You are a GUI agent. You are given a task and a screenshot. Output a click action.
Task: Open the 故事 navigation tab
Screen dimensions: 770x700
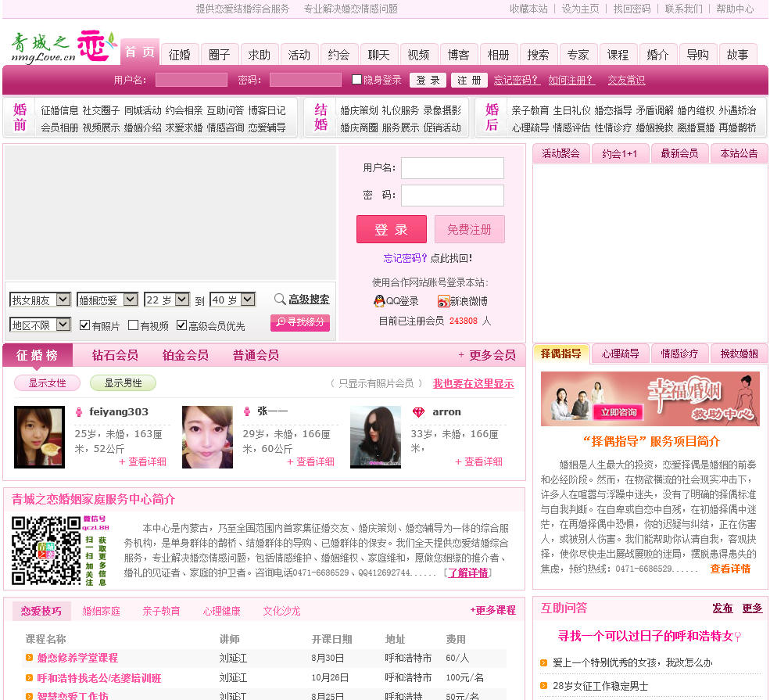(737, 55)
